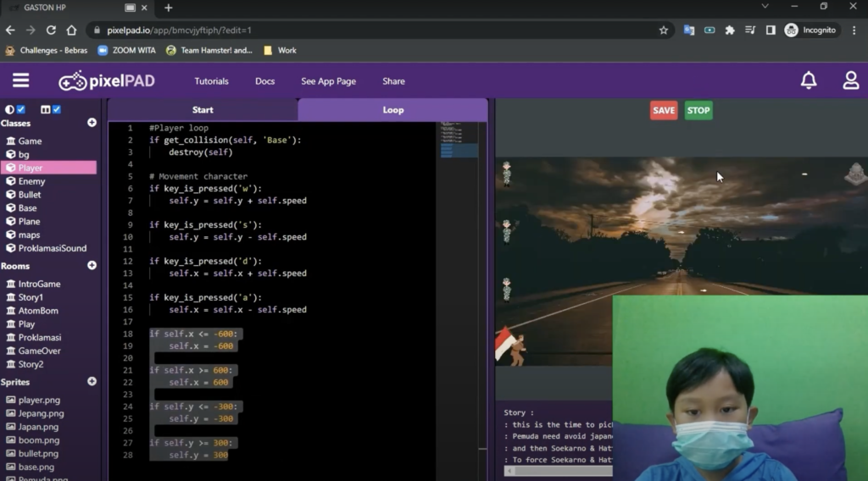Image resolution: width=868 pixels, height=481 pixels.
Task: Click the code minimap preview
Action: click(458, 141)
